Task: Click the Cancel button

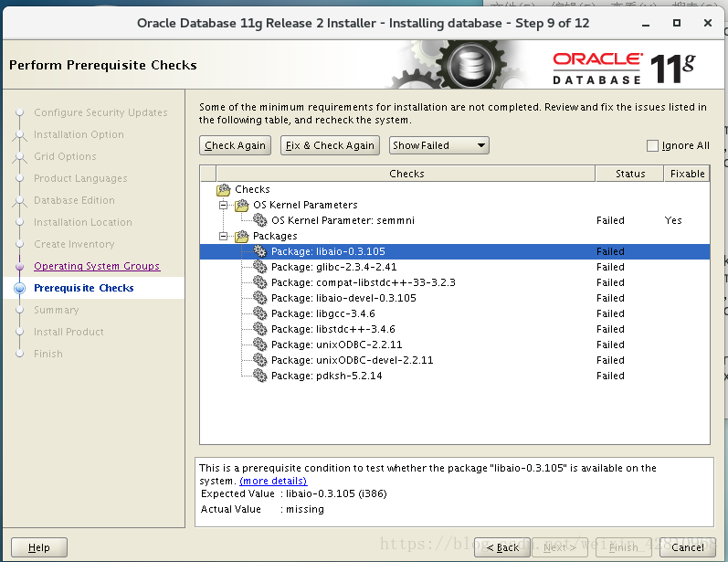Action: point(687,547)
